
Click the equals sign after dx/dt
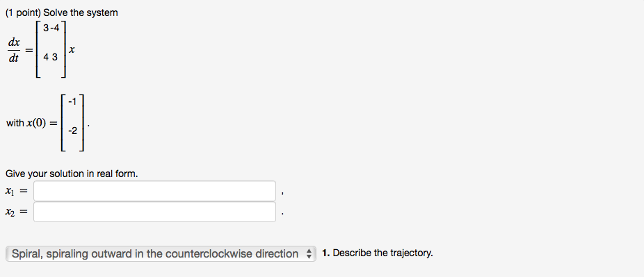pos(29,50)
